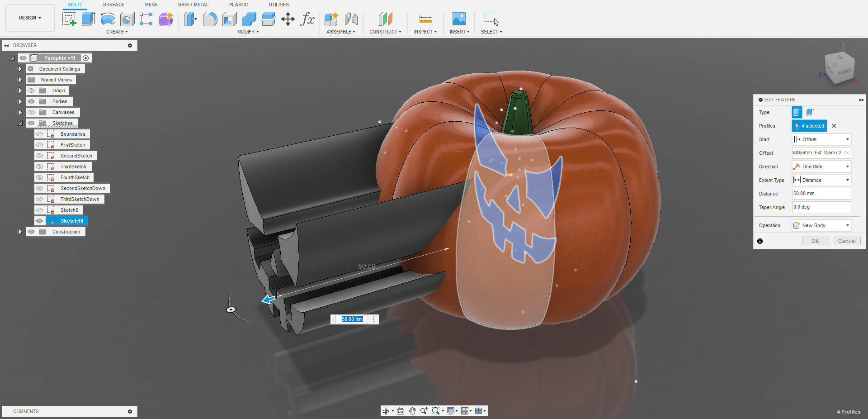Screen dimensions: 868x419
Task: Hide the Sketch10 sketch
Action: pyautogui.click(x=39, y=221)
